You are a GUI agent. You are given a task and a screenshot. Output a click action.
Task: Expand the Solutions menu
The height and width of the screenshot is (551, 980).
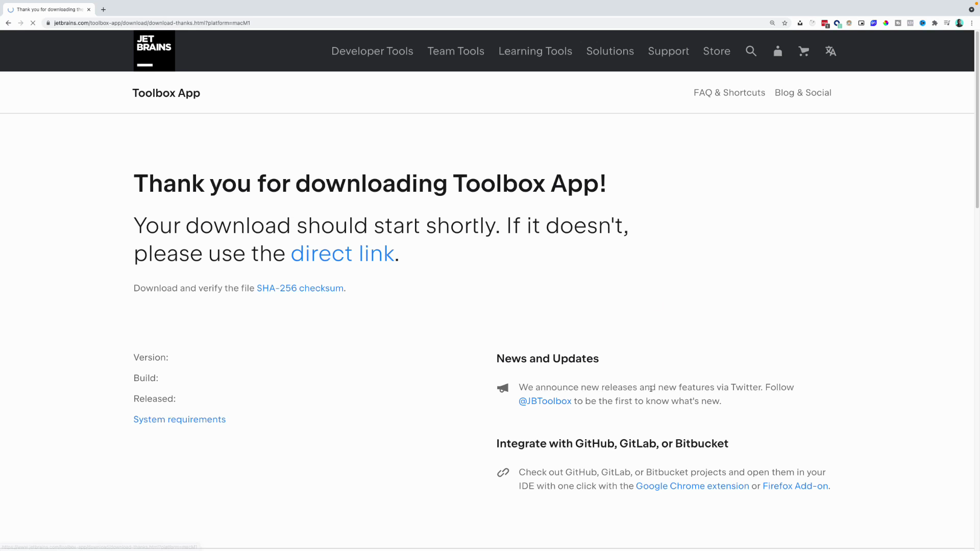pyautogui.click(x=610, y=51)
